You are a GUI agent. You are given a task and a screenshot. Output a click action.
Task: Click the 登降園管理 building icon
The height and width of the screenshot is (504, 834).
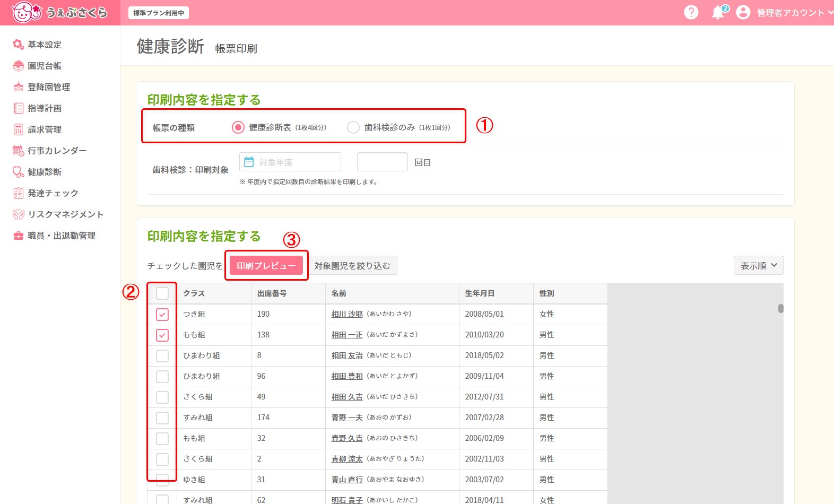[x=19, y=87]
